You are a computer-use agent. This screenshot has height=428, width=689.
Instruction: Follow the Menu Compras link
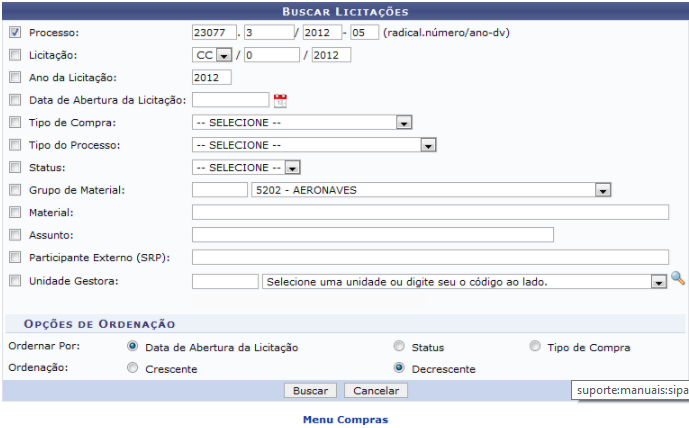[x=345, y=419]
